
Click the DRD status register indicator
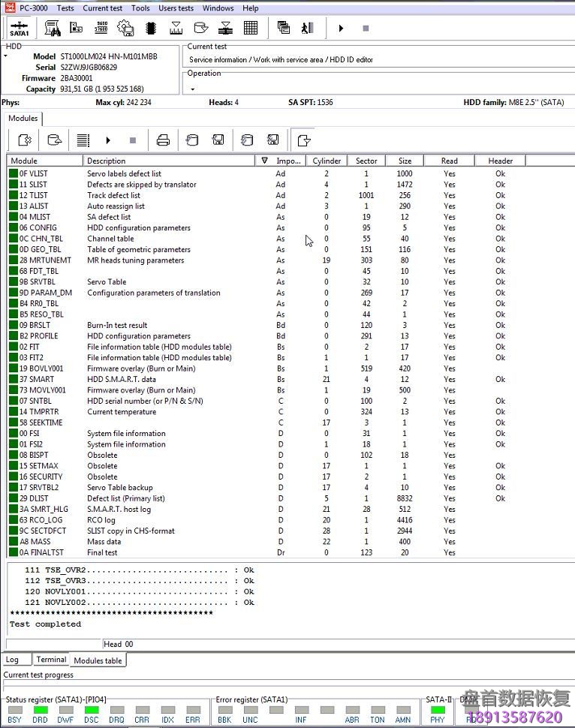click(x=40, y=710)
